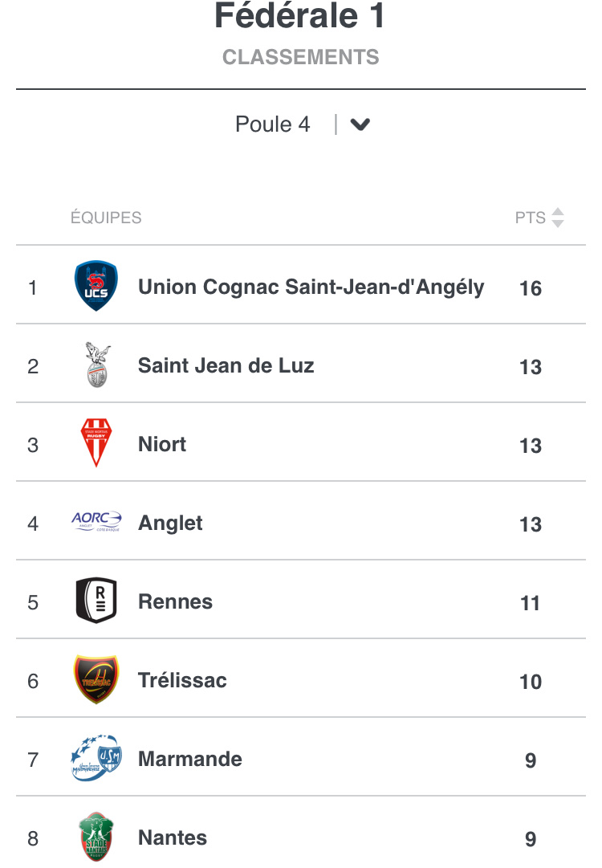Click the Anglet AORC logo

(96, 523)
